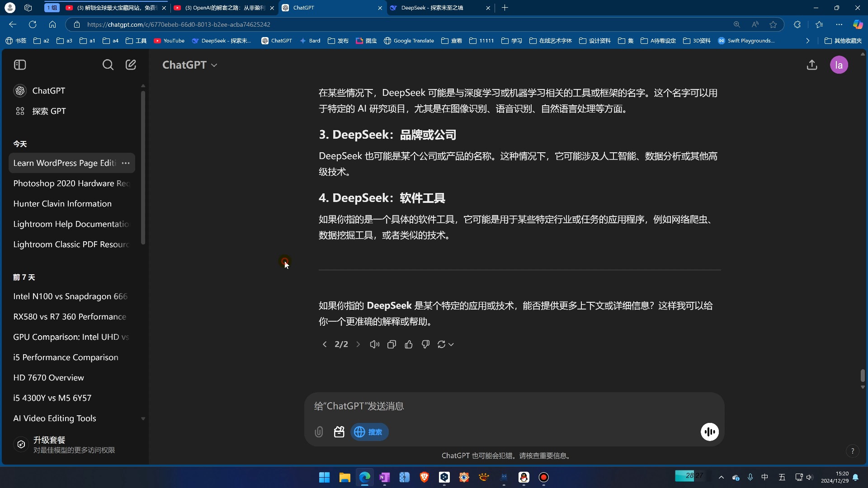Go to next response version
868x488 pixels.
(358, 344)
